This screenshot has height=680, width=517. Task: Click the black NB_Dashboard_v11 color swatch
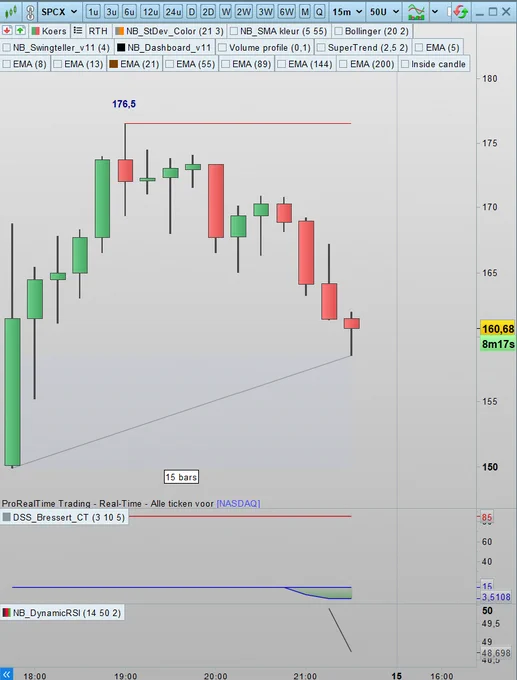tap(121, 47)
